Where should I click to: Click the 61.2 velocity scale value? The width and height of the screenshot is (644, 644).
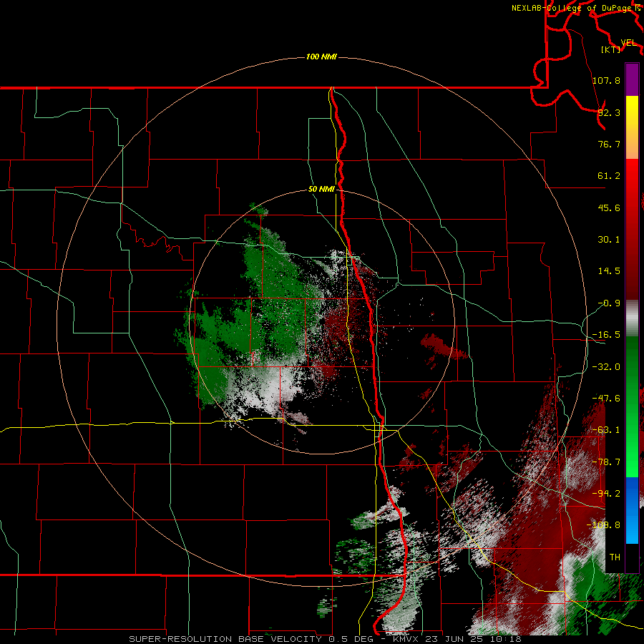pyautogui.click(x=609, y=176)
